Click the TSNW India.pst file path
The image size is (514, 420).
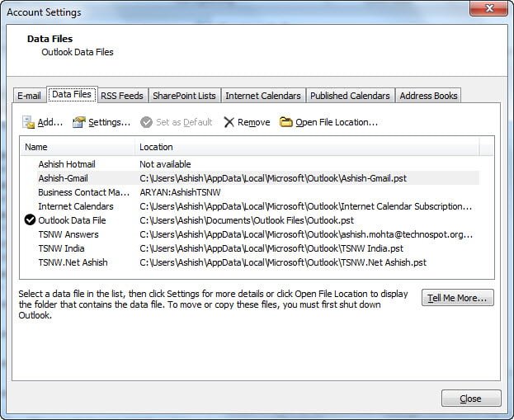271,248
